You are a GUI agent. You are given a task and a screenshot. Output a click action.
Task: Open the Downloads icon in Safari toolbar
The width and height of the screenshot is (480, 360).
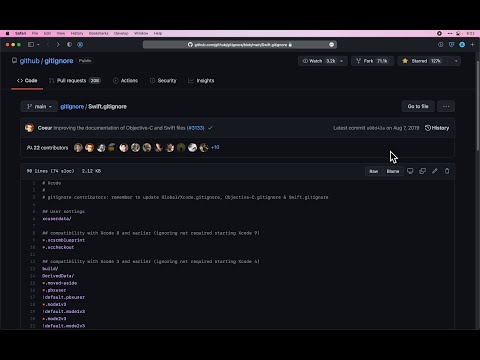440,44
